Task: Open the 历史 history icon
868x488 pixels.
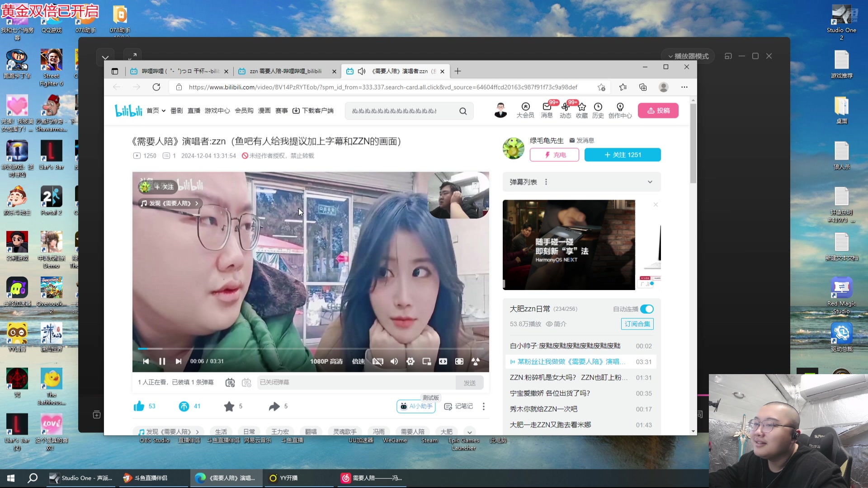Action: point(598,110)
